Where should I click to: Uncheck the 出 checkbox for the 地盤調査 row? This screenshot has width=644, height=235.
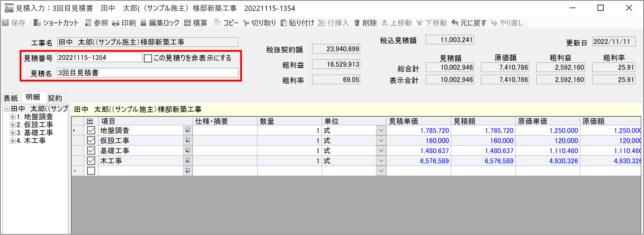[x=91, y=130]
